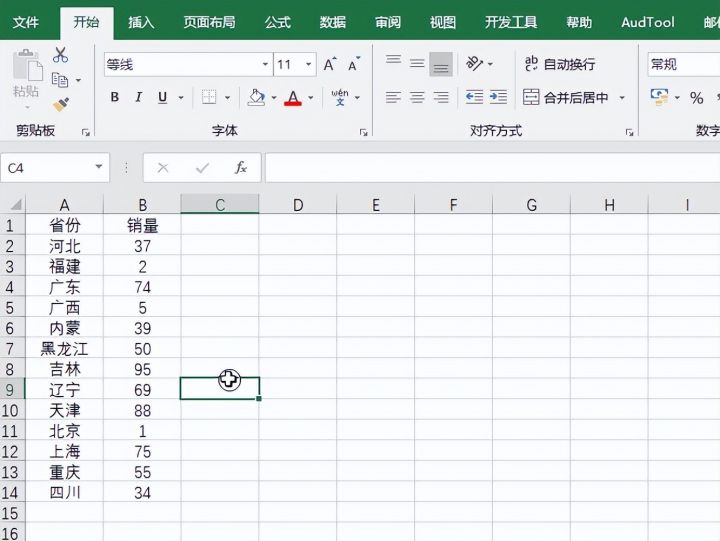Click the insert function fx icon
720x541 pixels.
point(241,168)
